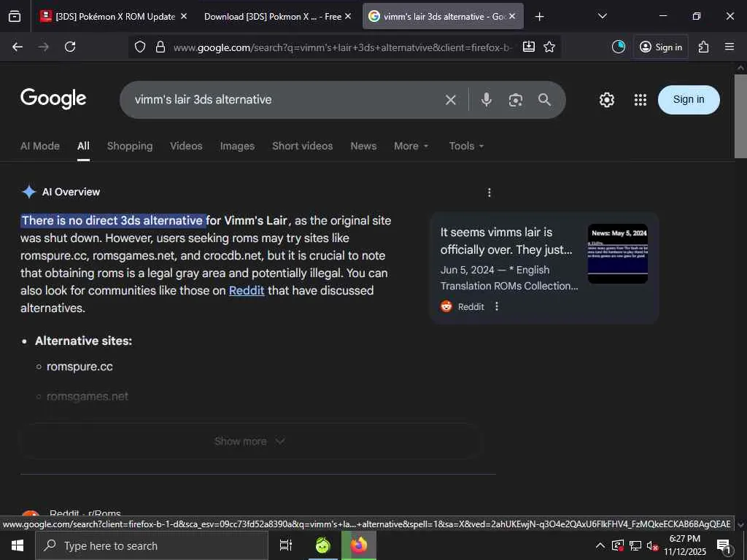Open the circular blue toolbar extension icon

click(x=619, y=47)
